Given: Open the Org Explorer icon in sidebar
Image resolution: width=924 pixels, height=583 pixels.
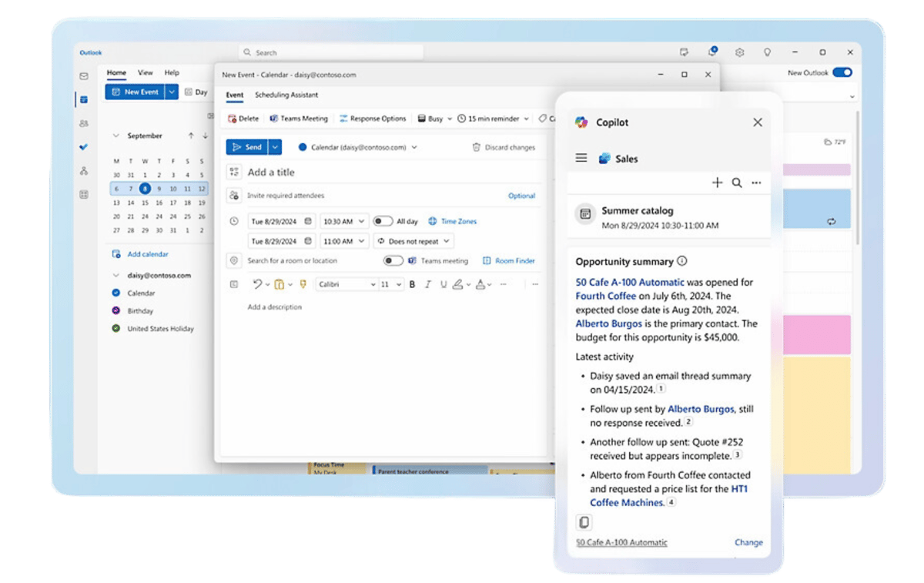Looking at the screenshot, I should coord(84,171).
